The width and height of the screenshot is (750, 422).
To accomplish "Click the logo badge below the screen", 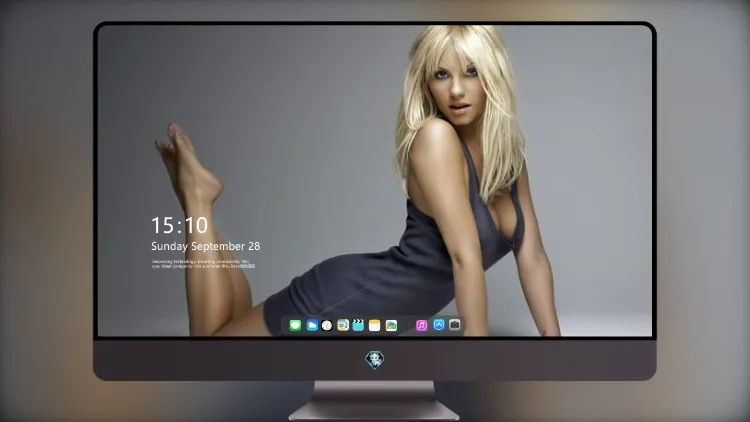I will [x=375, y=359].
